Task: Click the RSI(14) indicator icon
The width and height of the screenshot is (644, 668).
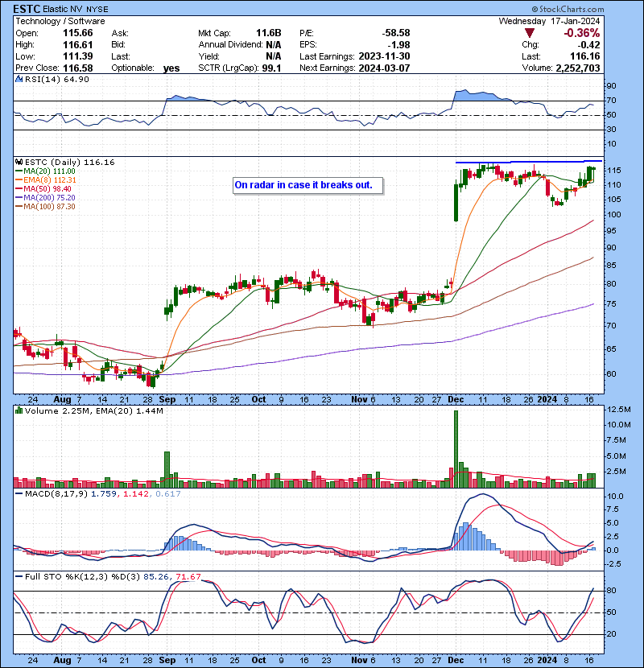Action: point(19,79)
